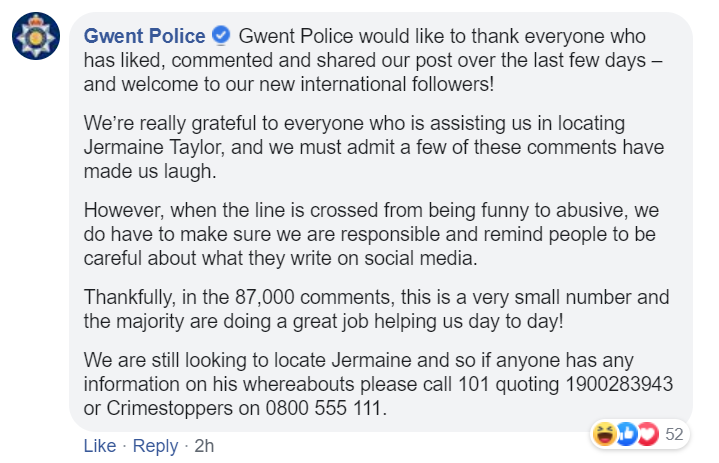Open the 2h comment timestamp
Image resolution: width=719 pixels, height=463 pixels.
(x=204, y=446)
